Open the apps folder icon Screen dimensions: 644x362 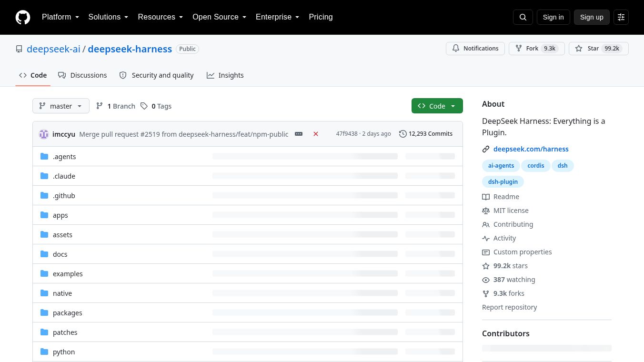pos(45,215)
